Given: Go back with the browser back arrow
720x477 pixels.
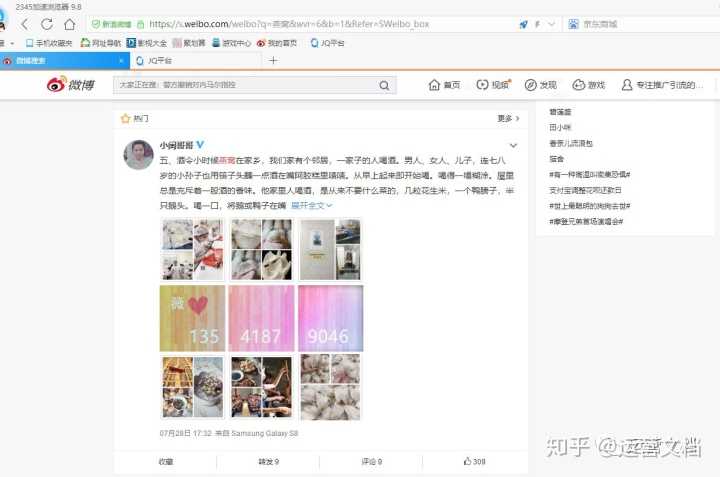Looking at the screenshot, I should coord(24,24).
